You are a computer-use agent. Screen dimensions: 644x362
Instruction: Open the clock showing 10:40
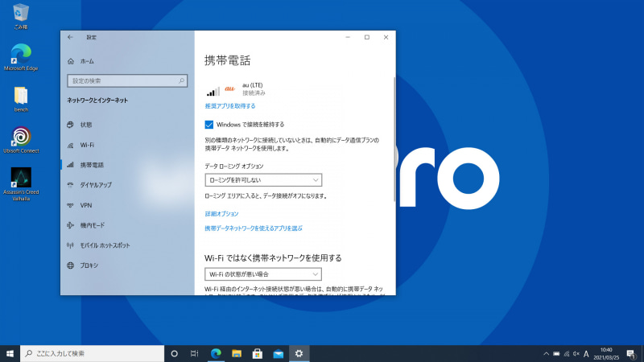[606, 354]
